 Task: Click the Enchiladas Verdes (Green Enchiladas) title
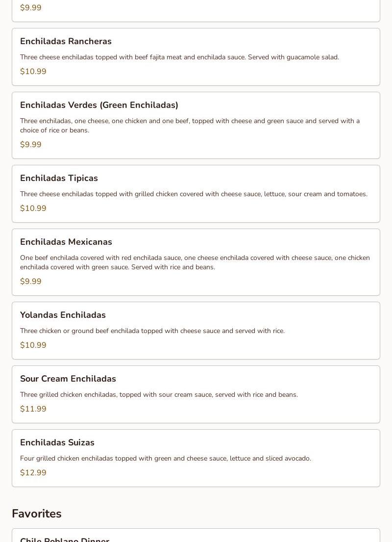click(x=99, y=105)
